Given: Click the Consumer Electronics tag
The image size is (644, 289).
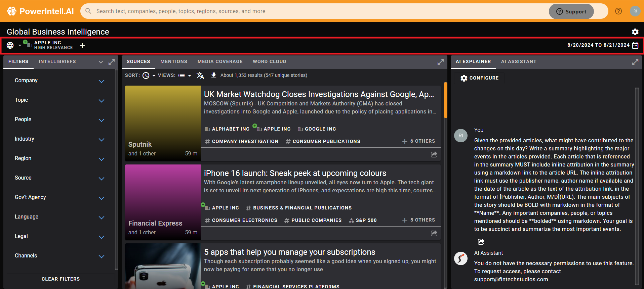Looking at the screenshot, I should [x=241, y=220].
